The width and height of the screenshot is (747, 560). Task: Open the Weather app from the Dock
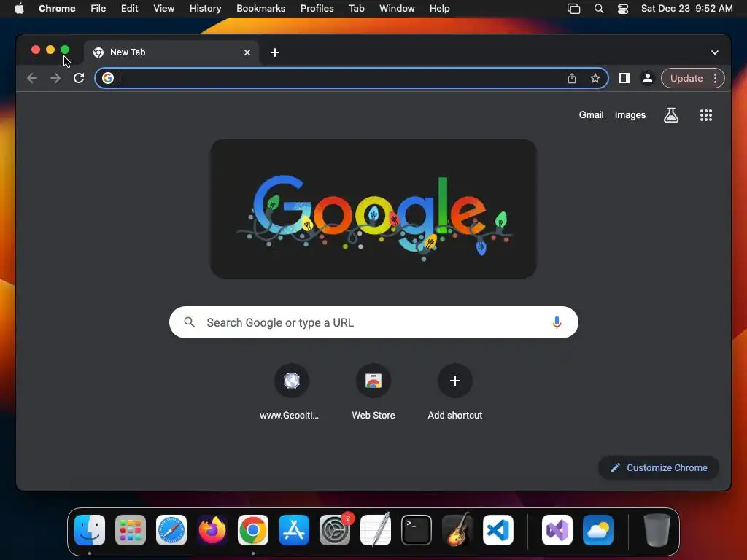click(x=598, y=530)
